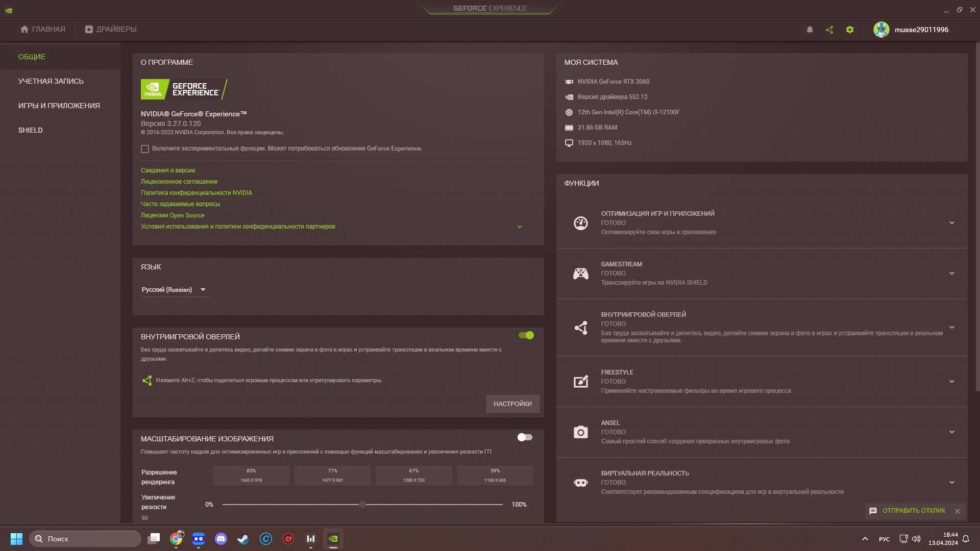Open Steam from taskbar
980x551 pixels.
(243, 539)
